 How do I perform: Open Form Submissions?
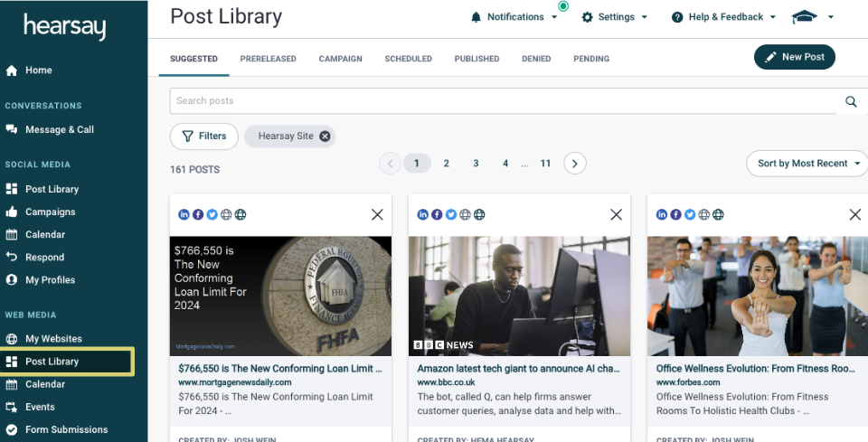pos(56,429)
